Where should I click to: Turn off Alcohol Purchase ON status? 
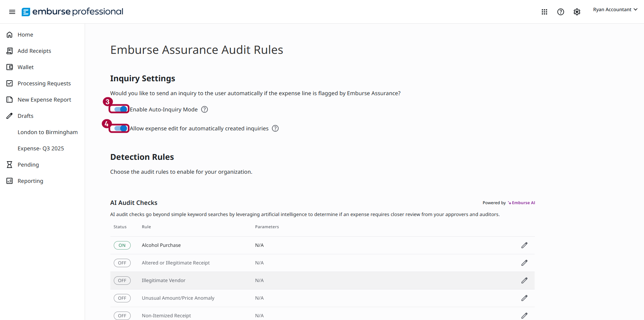(x=122, y=245)
